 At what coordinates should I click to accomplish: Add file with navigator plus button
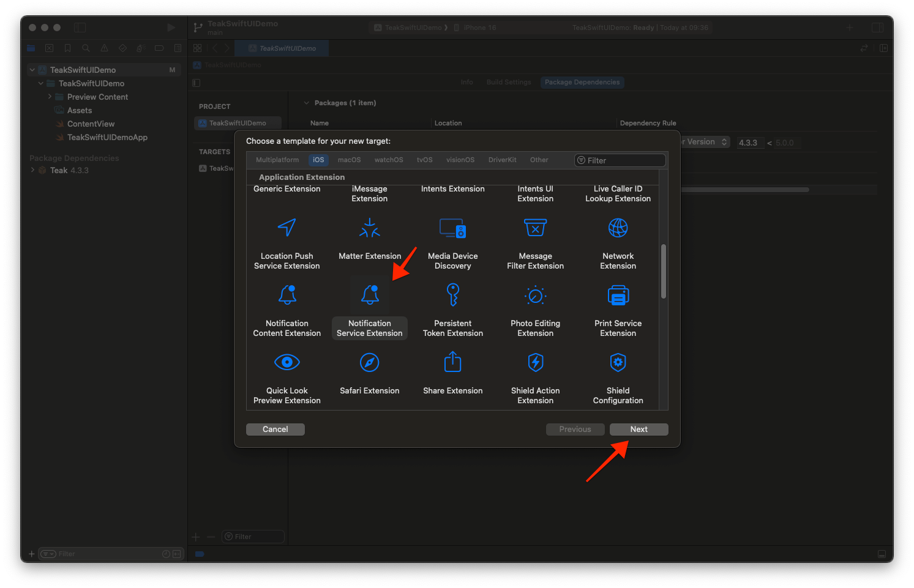pyautogui.click(x=31, y=554)
